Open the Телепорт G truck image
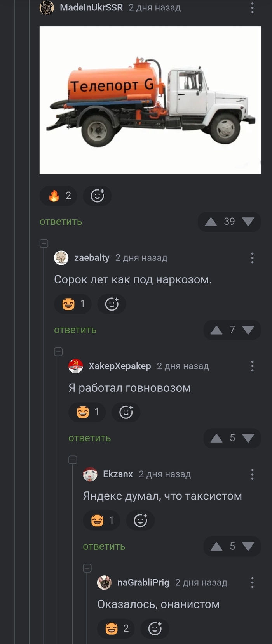The width and height of the screenshot is (272, 644). click(x=150, y=100)
